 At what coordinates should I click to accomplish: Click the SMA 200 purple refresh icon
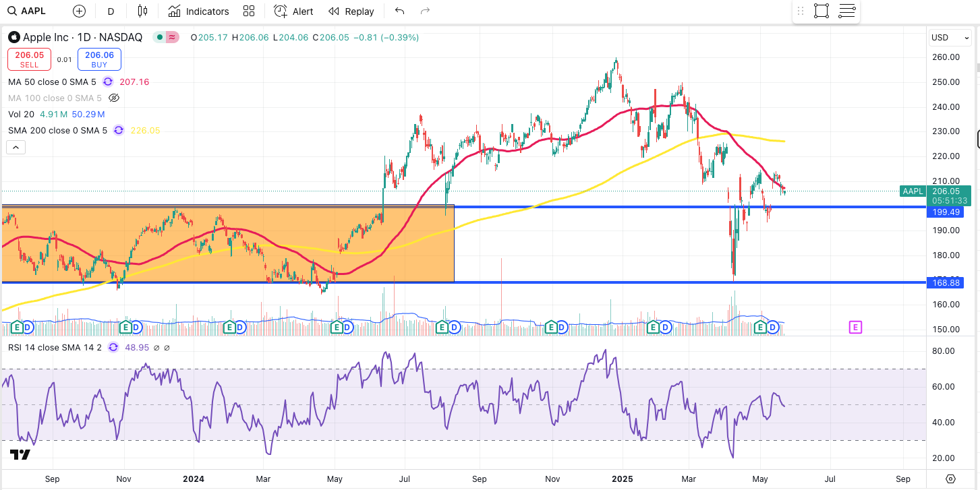click(x=119, y=130)
